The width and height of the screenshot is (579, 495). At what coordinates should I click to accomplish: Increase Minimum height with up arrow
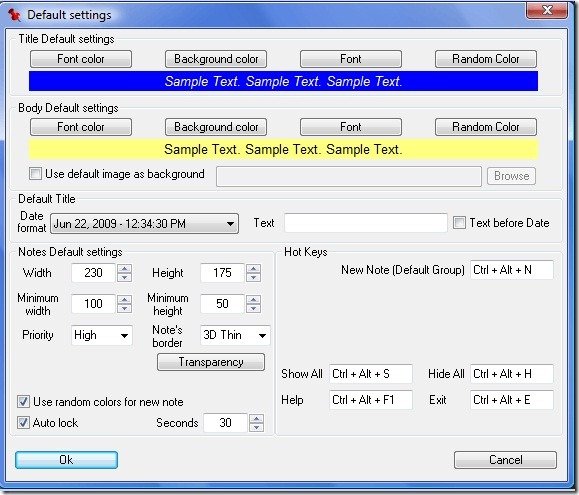click(253, 299)
